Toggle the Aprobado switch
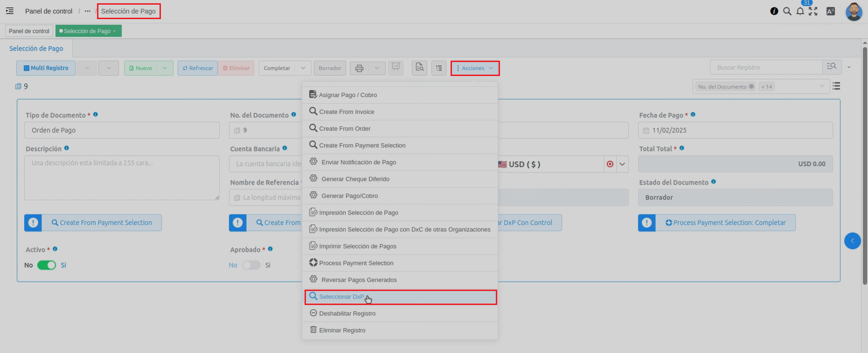868x353 pixels. [251, 265]
